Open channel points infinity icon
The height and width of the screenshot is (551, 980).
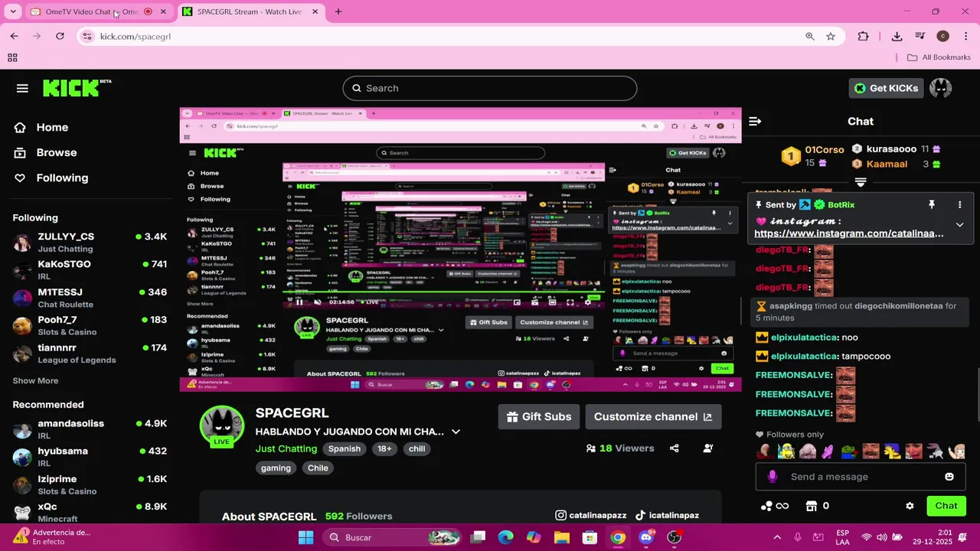pos(775,506)
